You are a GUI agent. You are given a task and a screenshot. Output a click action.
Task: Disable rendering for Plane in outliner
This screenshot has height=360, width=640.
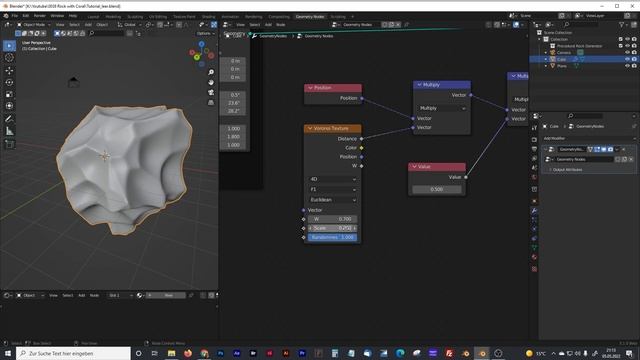(634, 66)
